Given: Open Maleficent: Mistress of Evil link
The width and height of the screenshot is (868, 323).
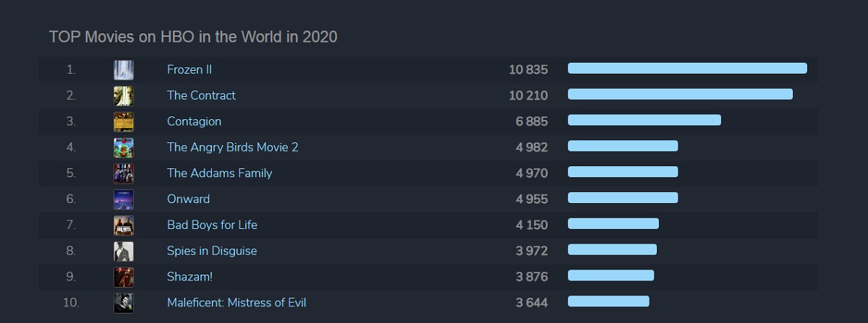Looking at the screenshot, I should pos(237,303).
